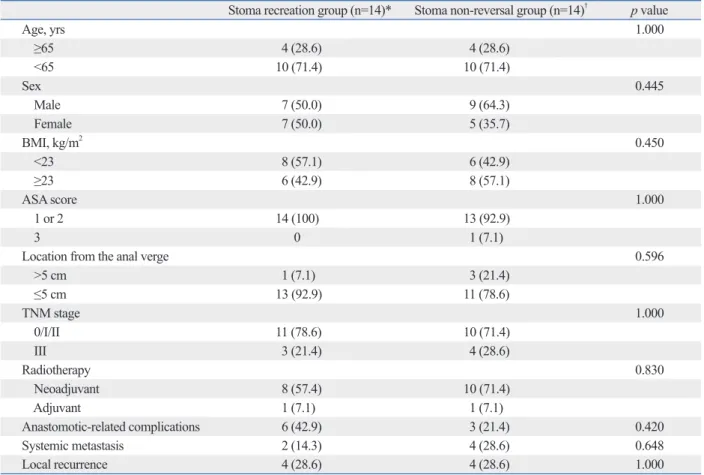This screenshot has height=475, width=704.
Task: Select the 'ASA score' row label
Action: [x=49, y=199]
